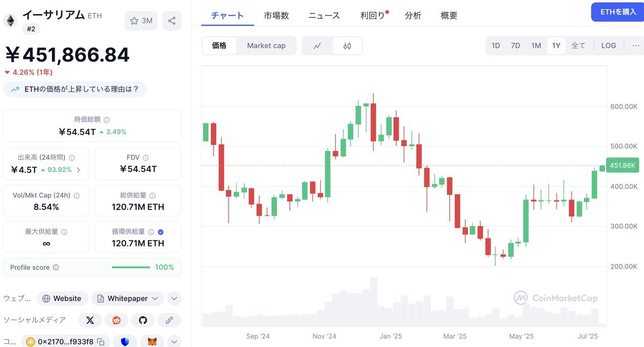Expand more website links chevron

coord(174,299)
